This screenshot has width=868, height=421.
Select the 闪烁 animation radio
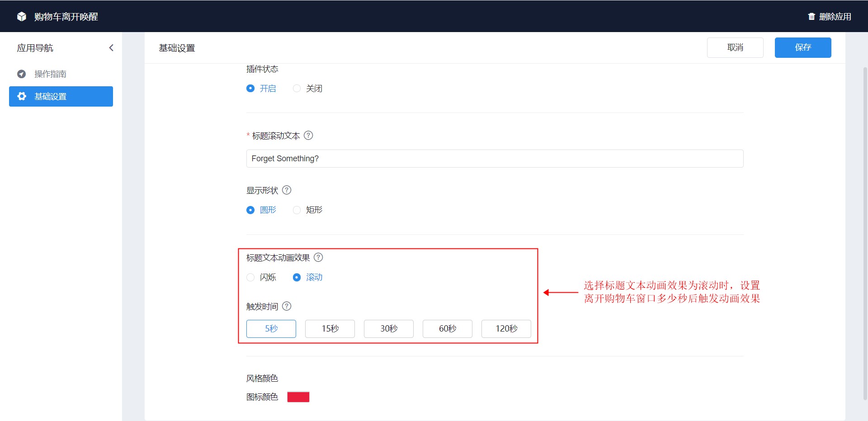click(x=250, y=277)
